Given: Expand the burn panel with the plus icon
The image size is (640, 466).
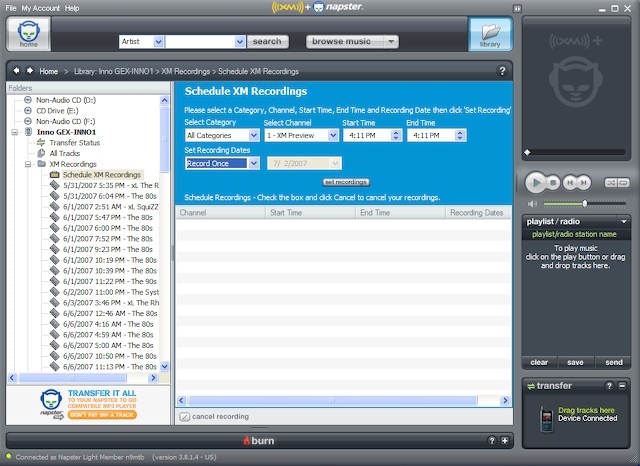Looking at the screenshot, I should tap(505, 440).
